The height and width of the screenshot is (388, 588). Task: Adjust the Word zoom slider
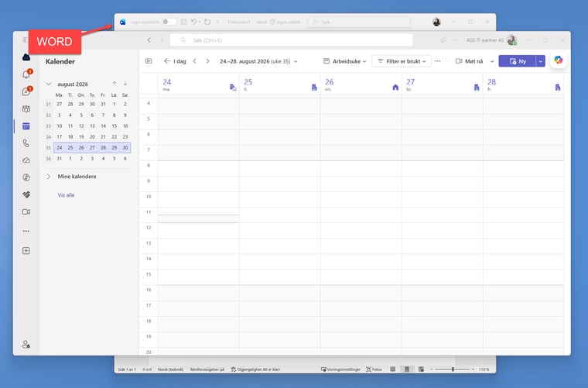click(453, 369)
